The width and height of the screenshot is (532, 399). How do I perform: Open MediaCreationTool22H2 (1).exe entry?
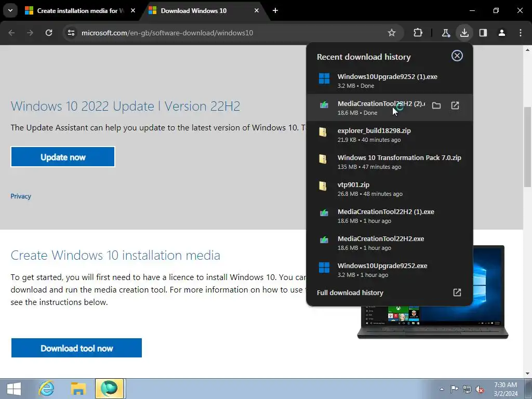tap(390, 216)
